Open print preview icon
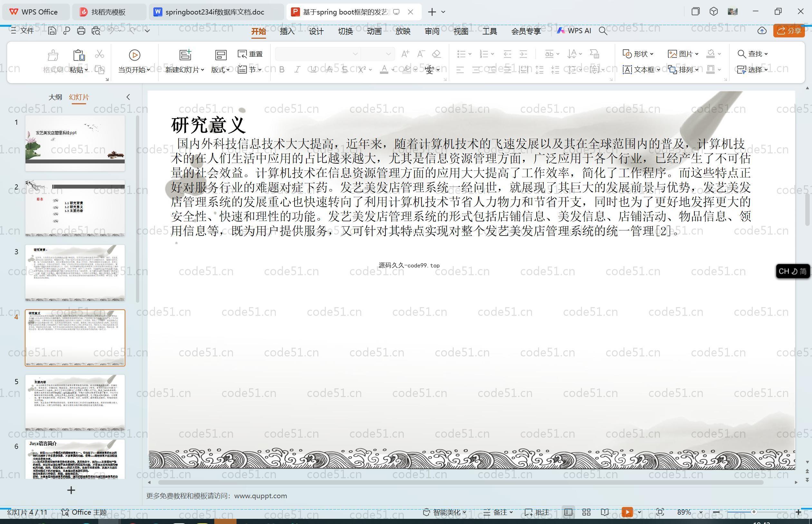The image size is (812, 524). click(x=96, y=31)
